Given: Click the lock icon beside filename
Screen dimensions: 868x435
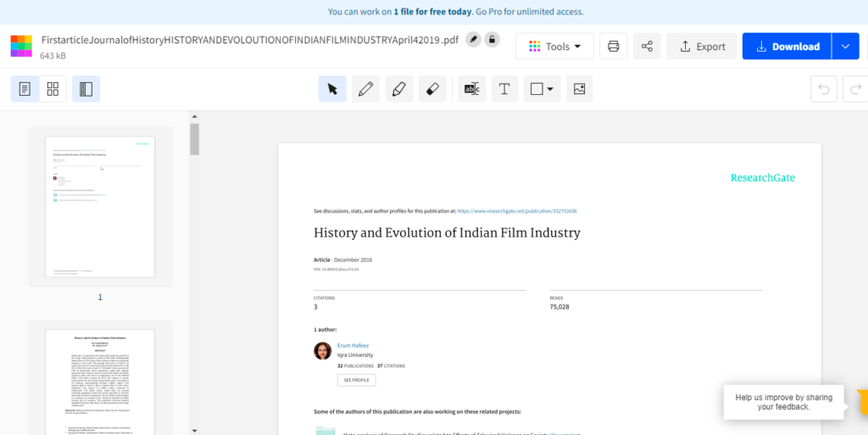Looking at the screenshot, I should pos(492,40).
